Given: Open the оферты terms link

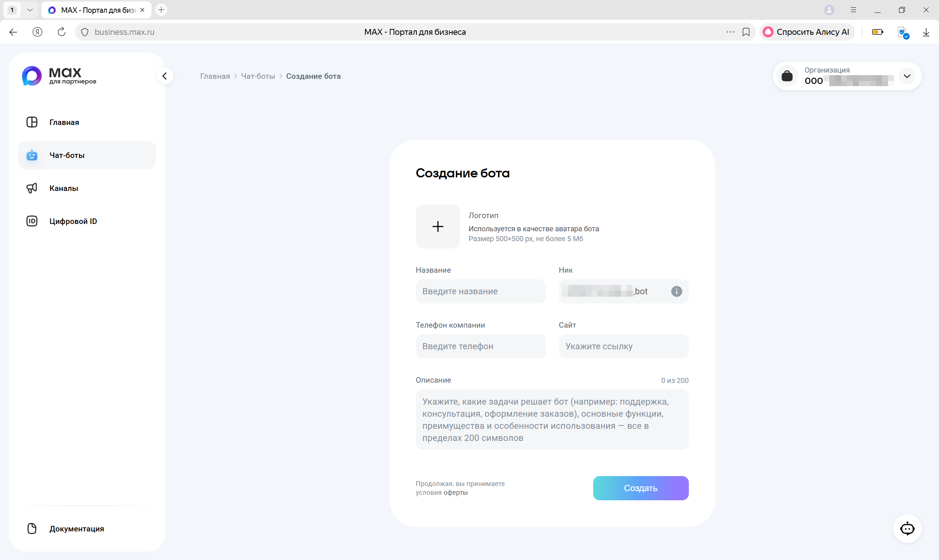Looking at the screenshot, I should pos(455,493).
